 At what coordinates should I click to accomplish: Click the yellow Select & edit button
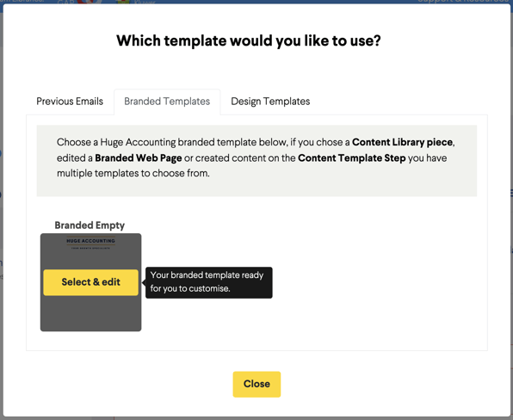click(90, 282)
